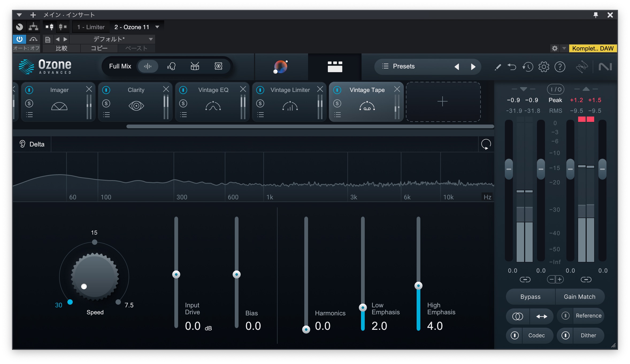Screen dimensions: 630x364
Task: Open the Presets list menu
Action: click(x=398, y=66)
